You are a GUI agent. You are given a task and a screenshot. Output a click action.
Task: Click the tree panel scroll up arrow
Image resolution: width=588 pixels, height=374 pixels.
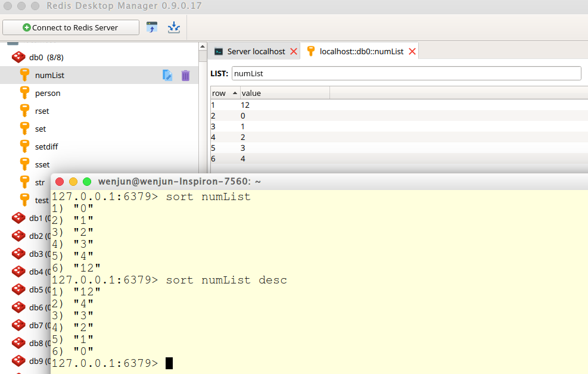[x=203, y=46]
